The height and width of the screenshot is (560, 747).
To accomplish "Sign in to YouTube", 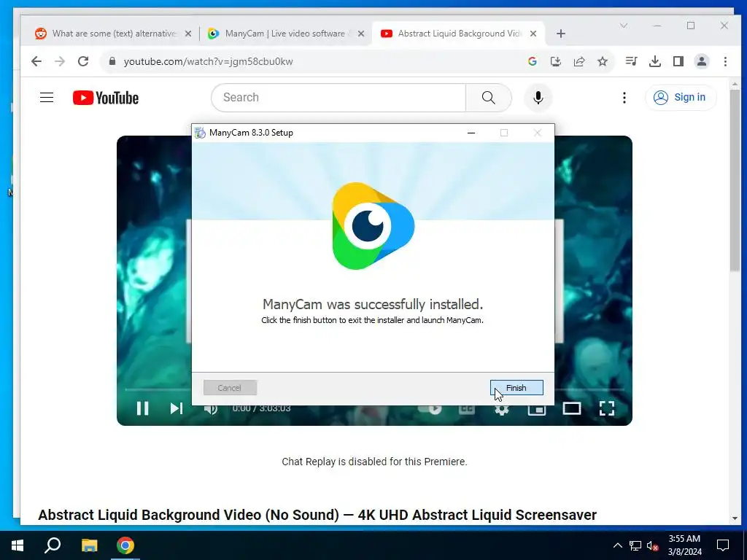I will (681, 98).
